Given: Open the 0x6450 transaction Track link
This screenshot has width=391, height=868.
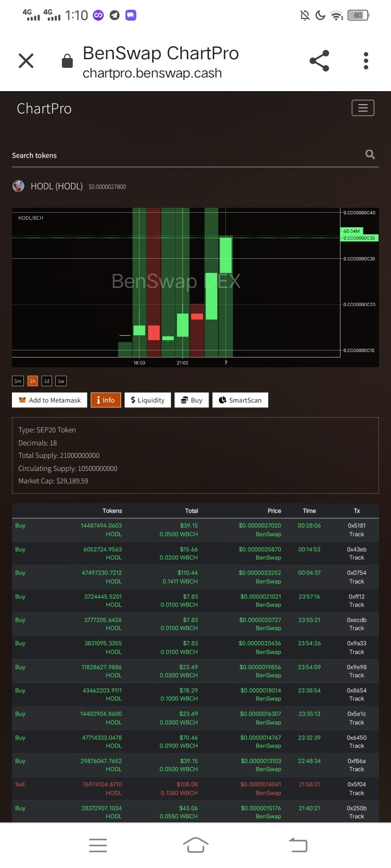Looking at the screenshot, I should coord(357,746).
